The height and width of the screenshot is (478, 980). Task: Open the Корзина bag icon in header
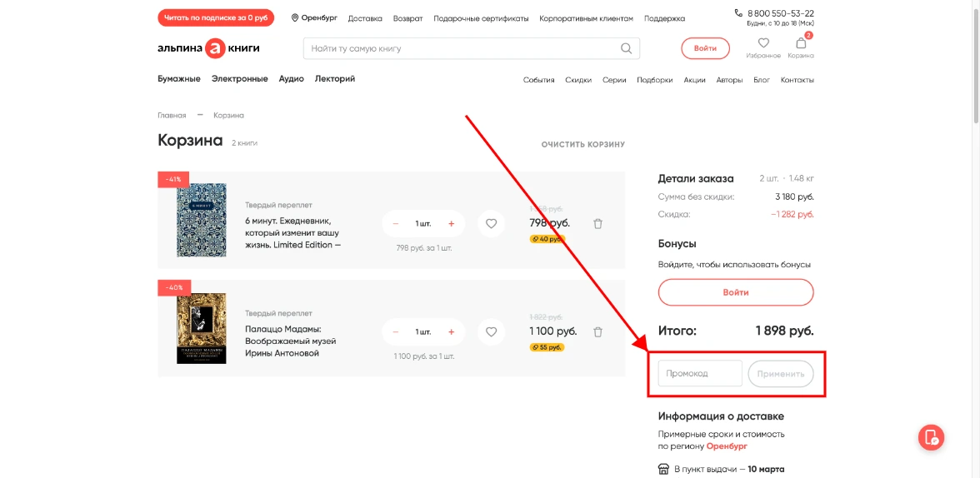pos(800,44)
